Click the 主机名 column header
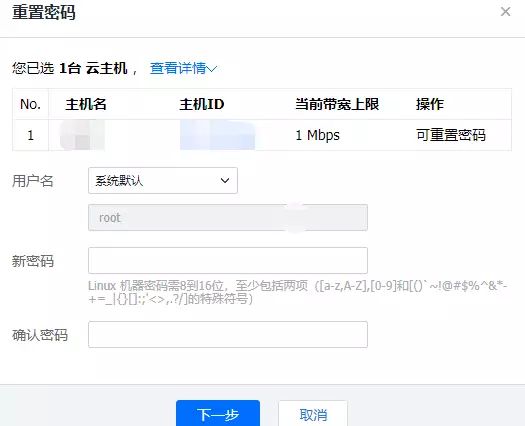 pos(86,104)
